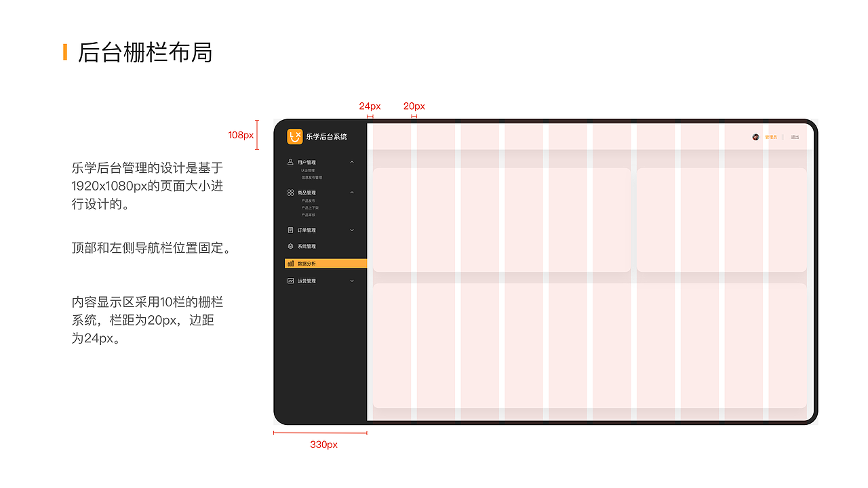Select the 认证管理 submenu item
Screen dimensions: 868x488
[309, 169]
